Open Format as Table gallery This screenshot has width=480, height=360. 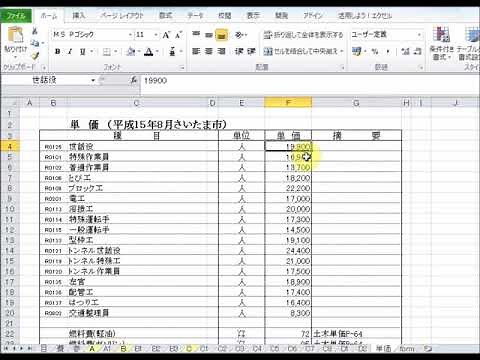(x=468, y=43)
